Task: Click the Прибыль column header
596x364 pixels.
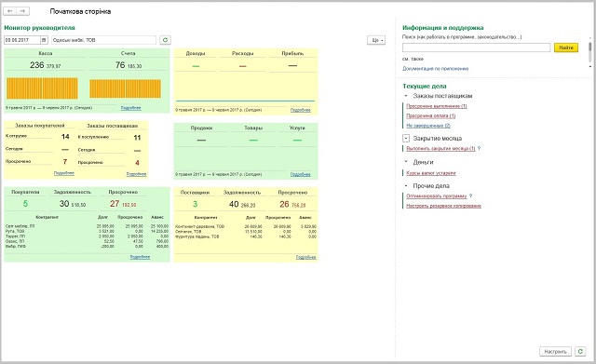Action: tap(292, 54)
